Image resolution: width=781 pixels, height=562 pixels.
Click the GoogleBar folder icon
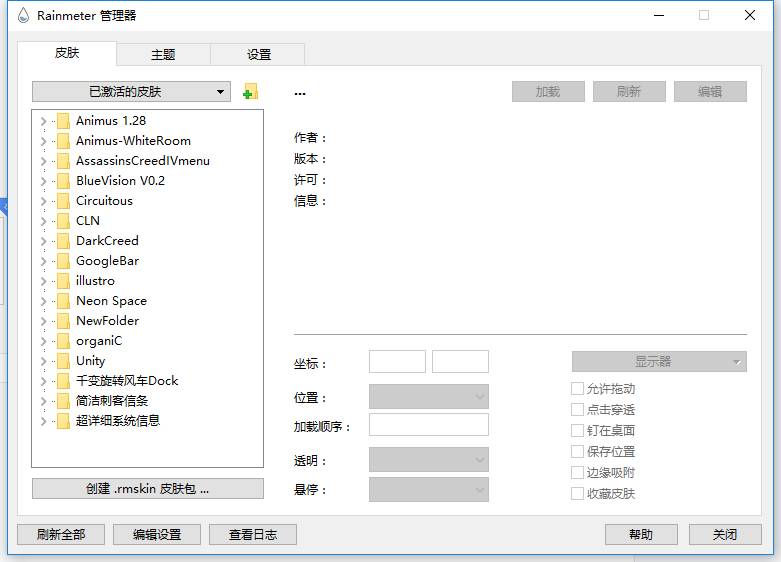click(x=63, y=261)
